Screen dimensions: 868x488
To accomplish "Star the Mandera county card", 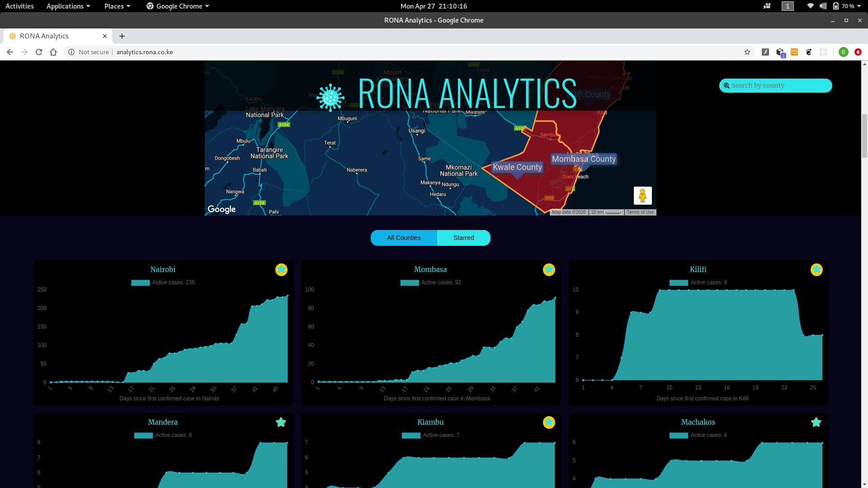I will tap(281, 422).
